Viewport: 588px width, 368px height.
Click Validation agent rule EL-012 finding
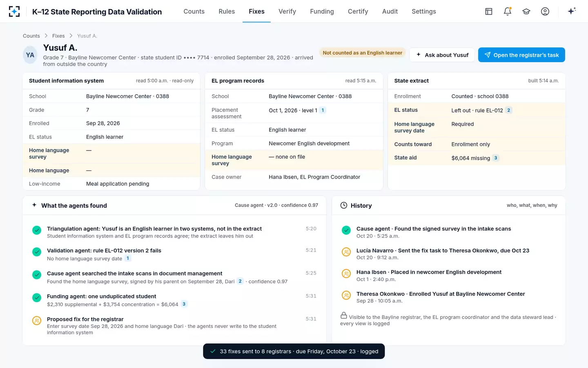pos(104,251)
